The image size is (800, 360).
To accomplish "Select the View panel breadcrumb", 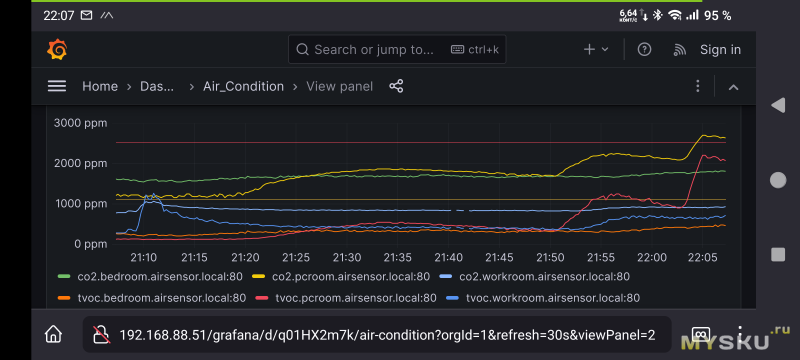I will [339, 86].
